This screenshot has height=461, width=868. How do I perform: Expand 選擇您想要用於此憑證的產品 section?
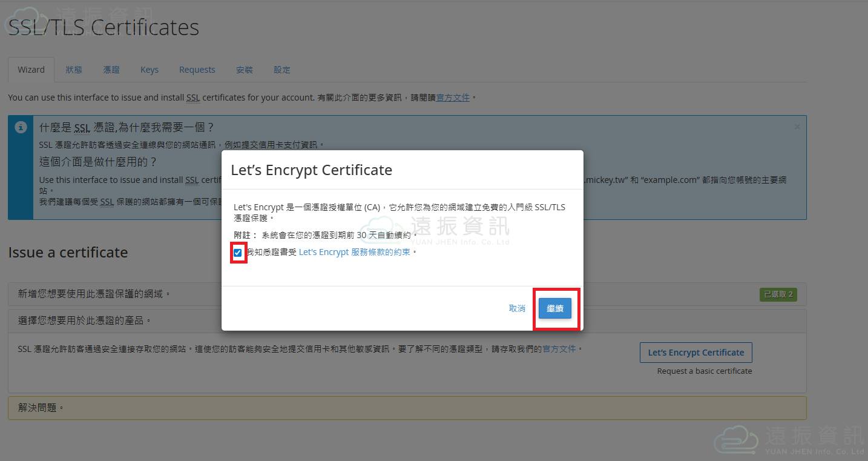click(x=85, y=320)
